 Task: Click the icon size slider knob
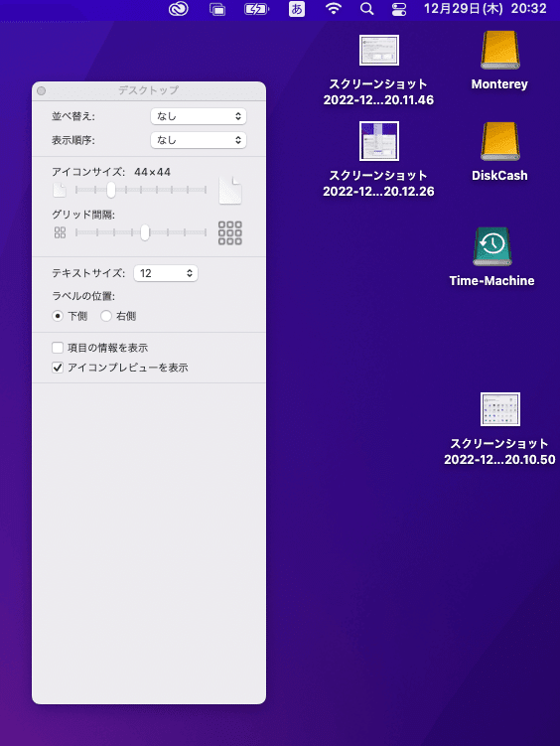click(x=111, y=190)
